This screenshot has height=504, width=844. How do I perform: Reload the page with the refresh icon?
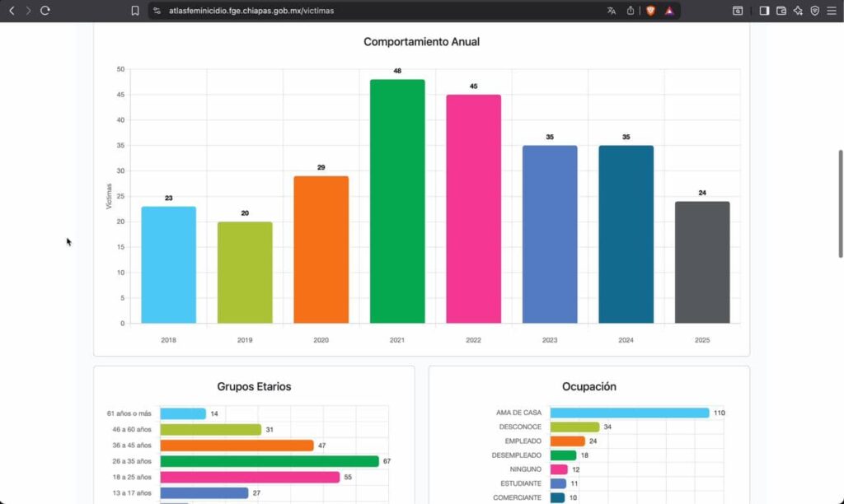click(45, 11)
